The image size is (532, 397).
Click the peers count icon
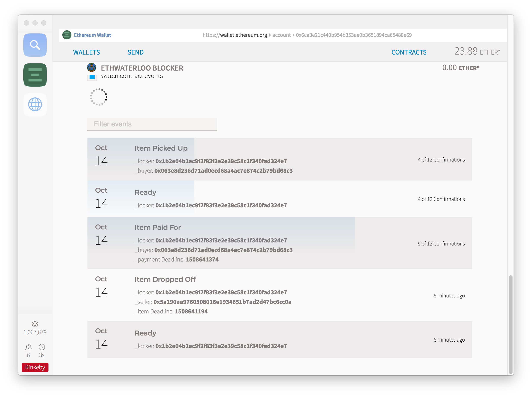28,347
